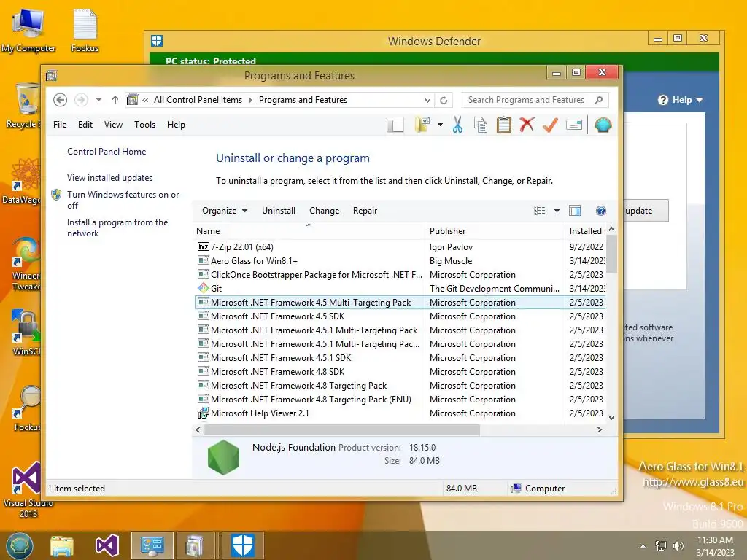
Task: Open the address bar history dropdown
Action: point(427,100)
